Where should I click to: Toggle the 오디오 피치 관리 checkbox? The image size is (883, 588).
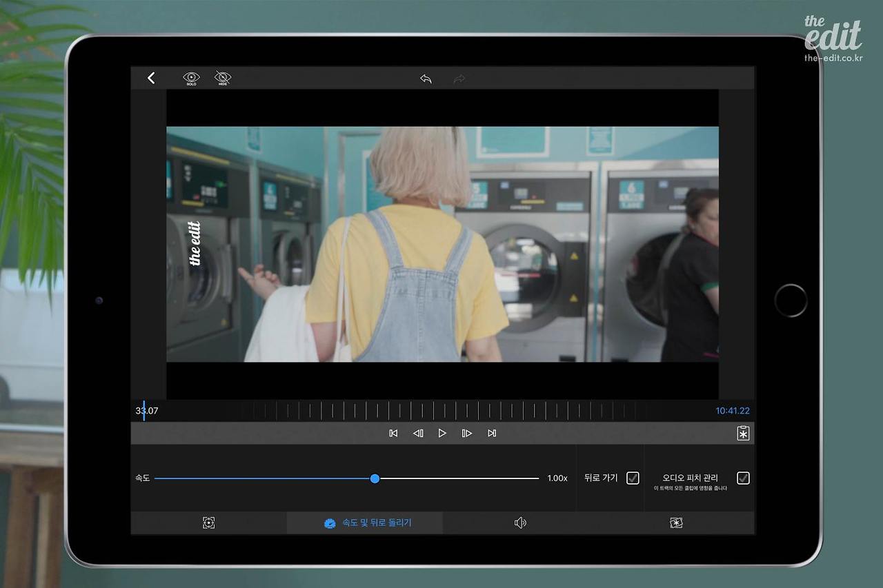pyautogui.click(x=743, y=478)
